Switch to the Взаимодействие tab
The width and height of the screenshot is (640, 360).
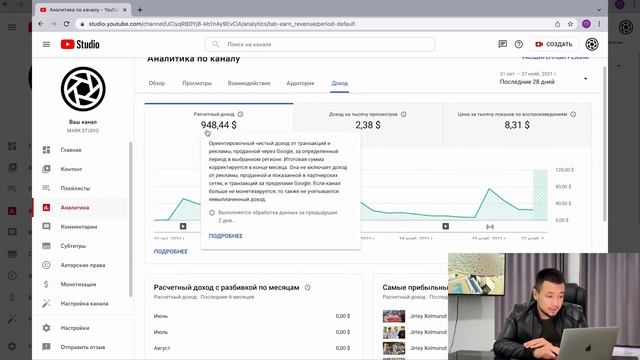(x=249, y=83)
